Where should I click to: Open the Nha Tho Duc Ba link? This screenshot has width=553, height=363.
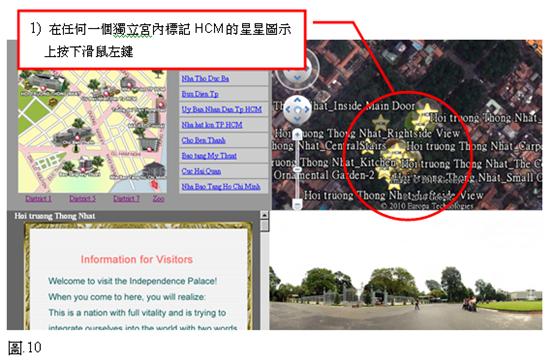(x=205, y=78)
